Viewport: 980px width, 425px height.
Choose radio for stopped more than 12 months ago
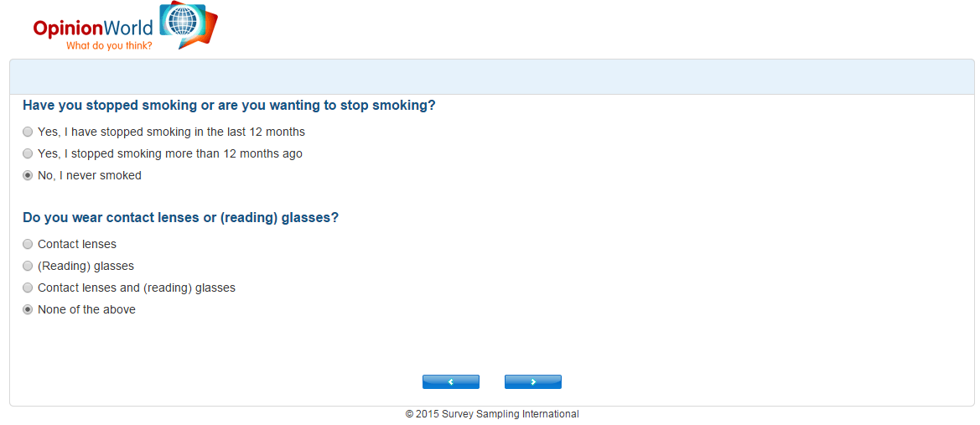coord(28,153)
